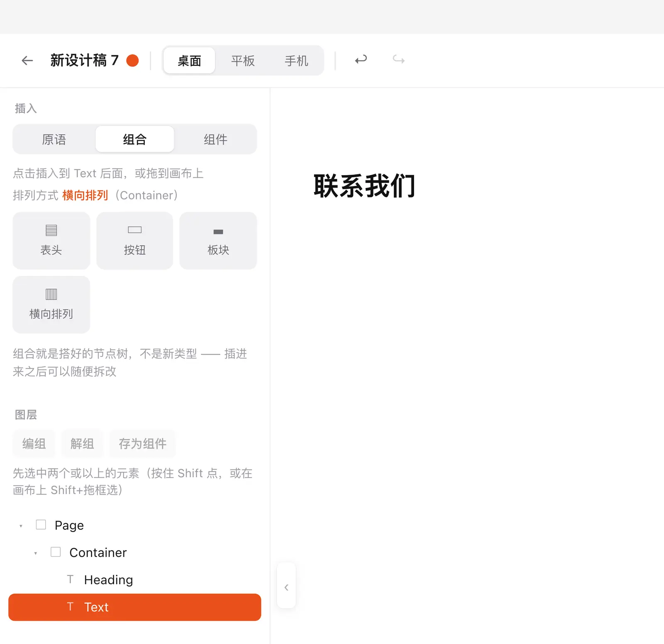Open the 组件 insert tab
Image resolution: width=664 pixels, height=644 pixels.
click(x=215, y=139)
